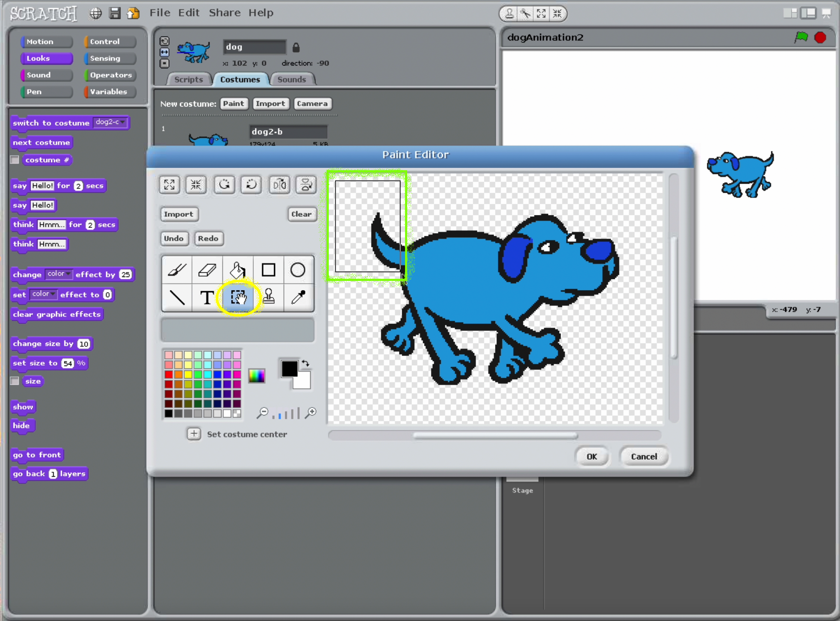Screen dimensions: 840x621
Task: Select the eraser tool
Action: [x=207, y=270]
